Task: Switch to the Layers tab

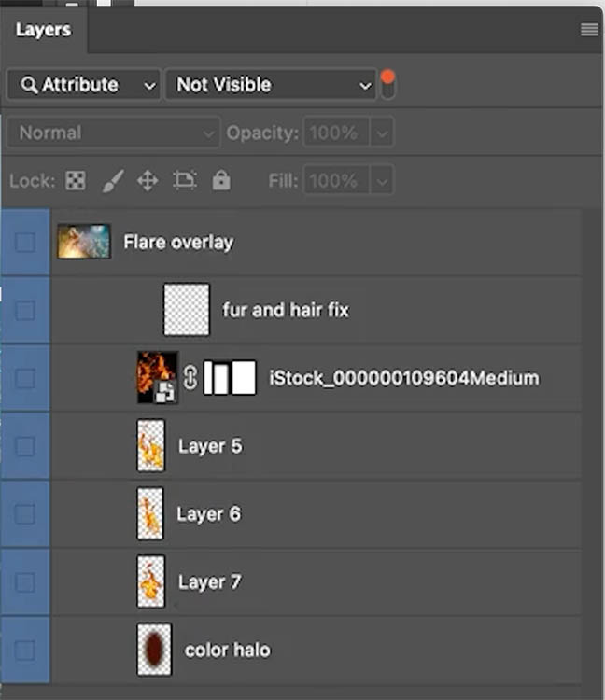Action: [x=43, y=30]
